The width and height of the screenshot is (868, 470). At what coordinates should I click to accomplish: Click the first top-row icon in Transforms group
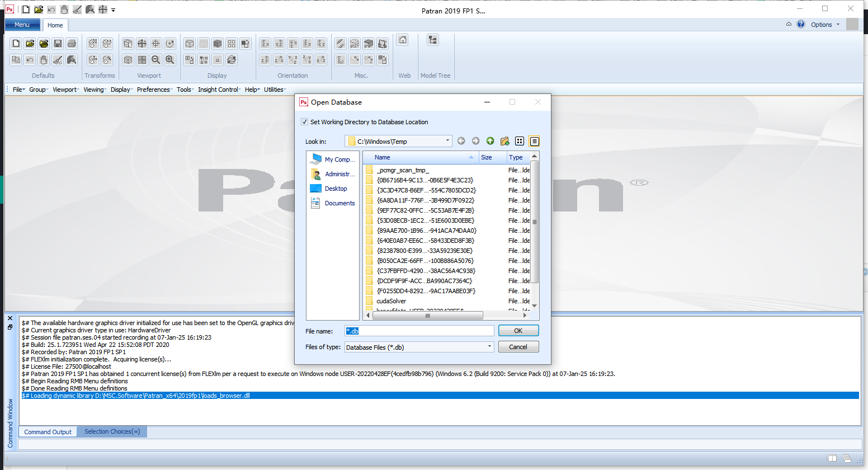point(93,44)
